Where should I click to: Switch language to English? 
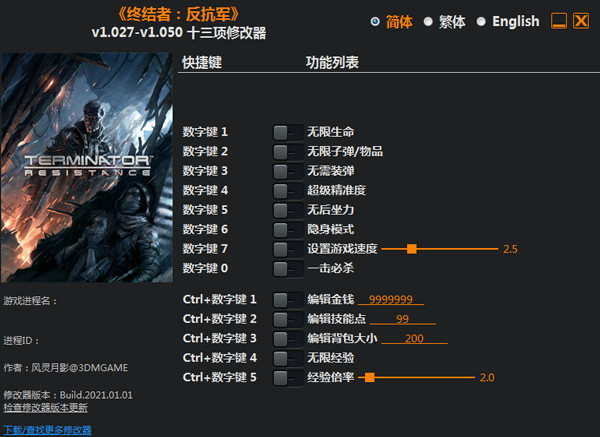tap(481, 21)
